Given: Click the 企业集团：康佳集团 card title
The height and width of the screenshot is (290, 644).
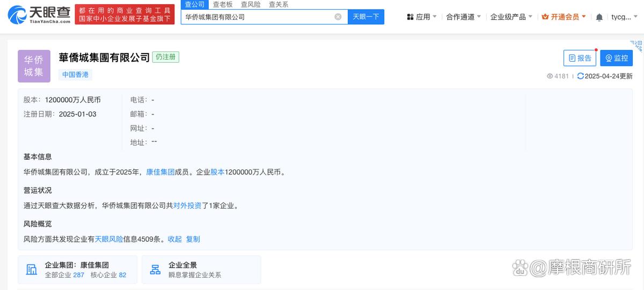Looking at the screenshot, I should pyautogui.click(x=77, y=265).
